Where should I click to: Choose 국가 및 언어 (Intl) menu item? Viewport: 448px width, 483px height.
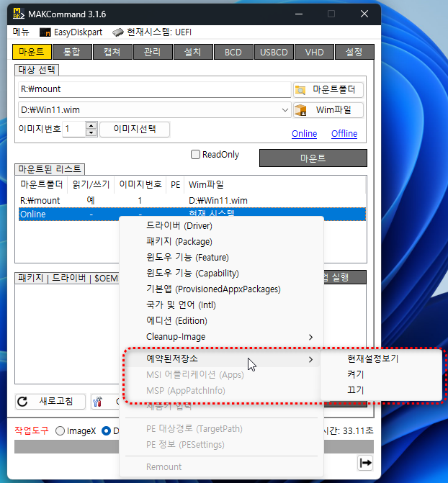click(221, 305)
